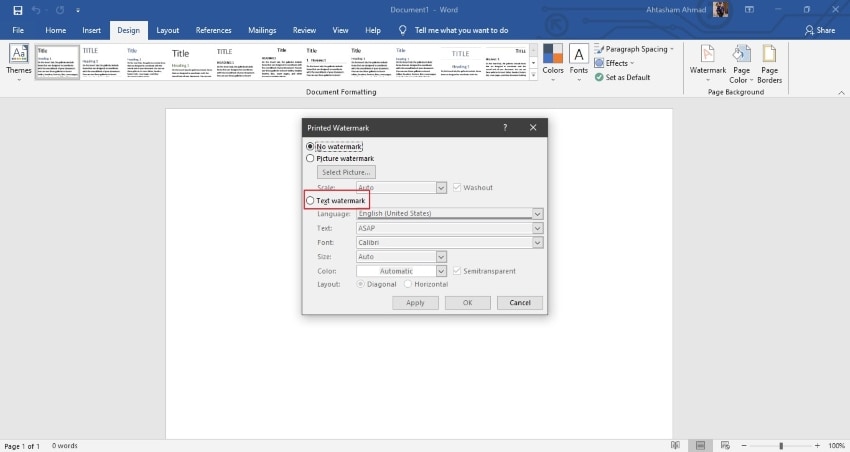
Task: Select the Diagonal layout option
Action: click(x=360, y=284)
